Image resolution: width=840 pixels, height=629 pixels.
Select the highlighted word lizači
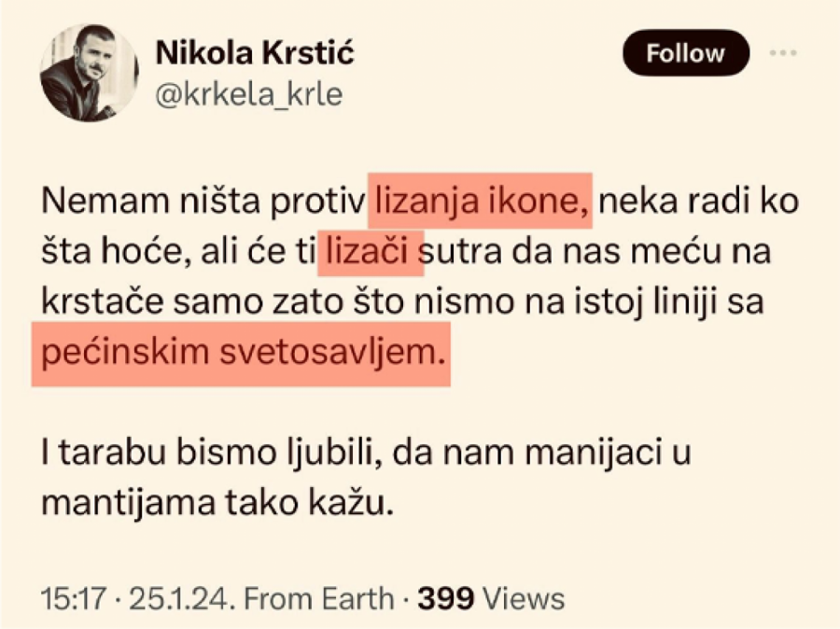tap(371, 249)
